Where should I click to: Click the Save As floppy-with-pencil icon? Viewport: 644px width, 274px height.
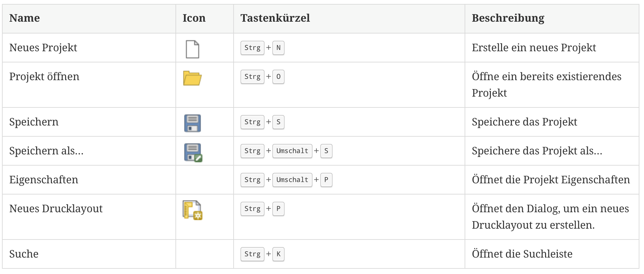pyautogui.click(x=193, y=152)
